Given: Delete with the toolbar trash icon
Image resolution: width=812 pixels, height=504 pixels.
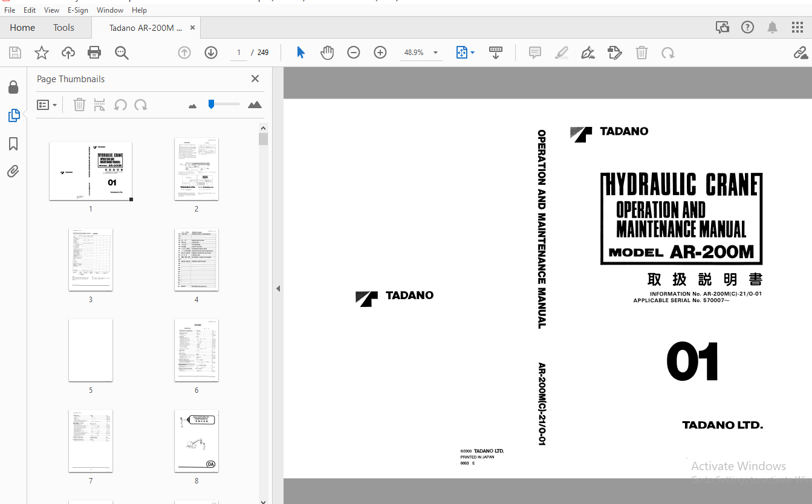Looking at the screenshot, I should [x=641, y=53].
